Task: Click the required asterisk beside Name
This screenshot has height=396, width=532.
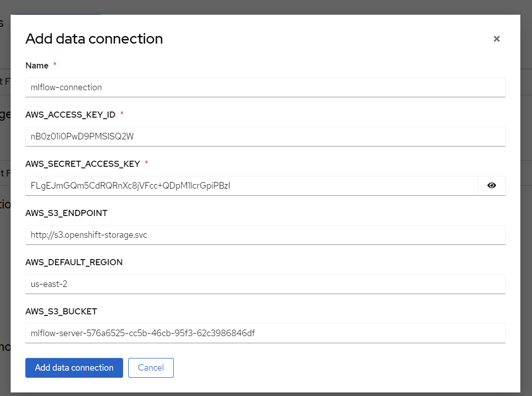Action: pos(55,65)
